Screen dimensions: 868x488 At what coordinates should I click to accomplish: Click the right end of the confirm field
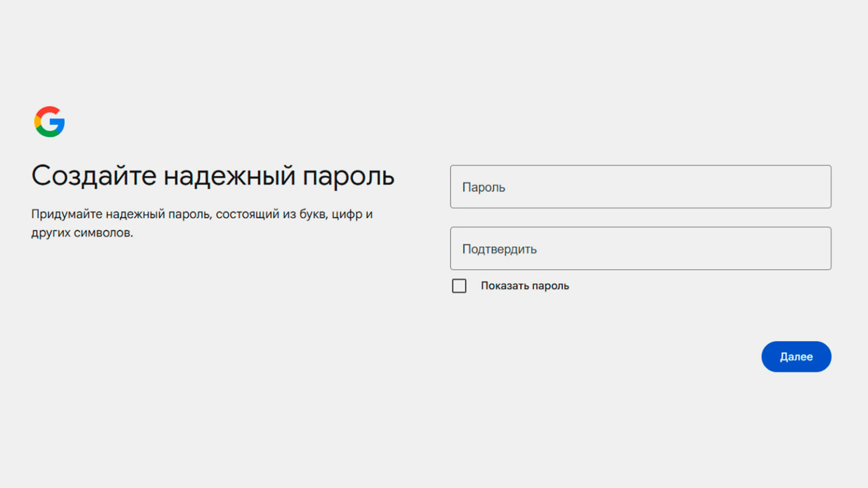point(812,249)
